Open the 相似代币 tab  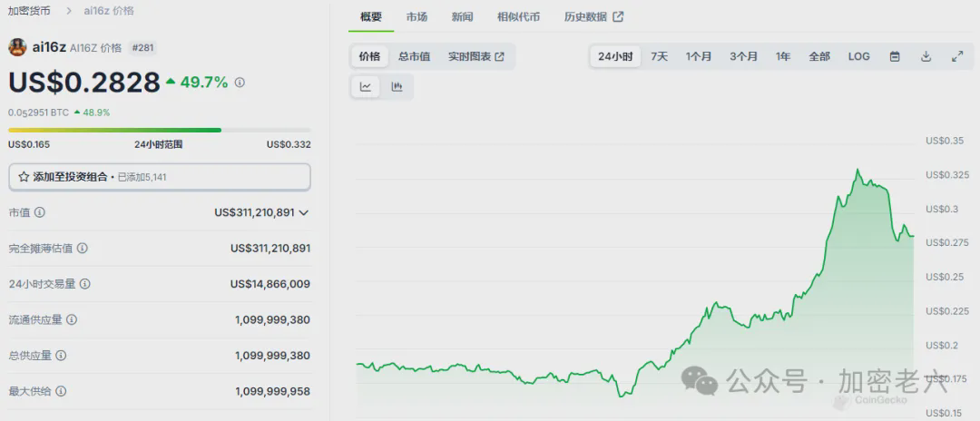point(519,17)
